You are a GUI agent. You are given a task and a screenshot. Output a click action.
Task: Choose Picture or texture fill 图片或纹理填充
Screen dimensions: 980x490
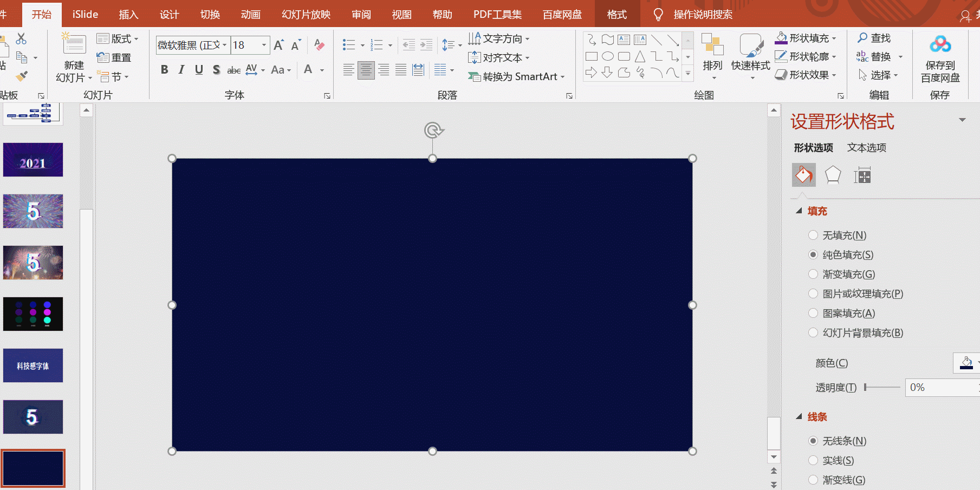coord(813,293)
